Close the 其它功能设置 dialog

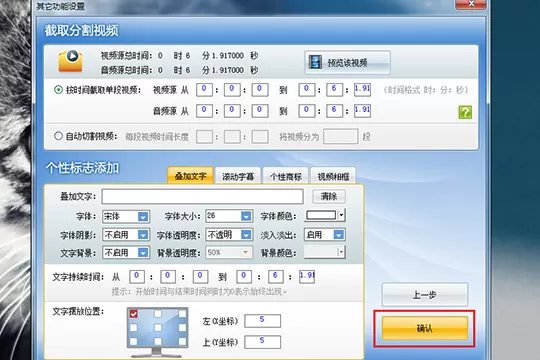coord(471,4)
